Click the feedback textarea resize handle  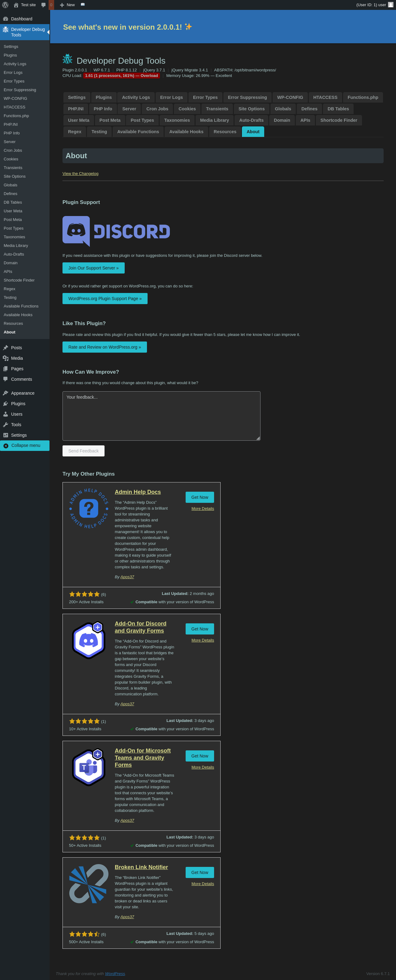258,438
